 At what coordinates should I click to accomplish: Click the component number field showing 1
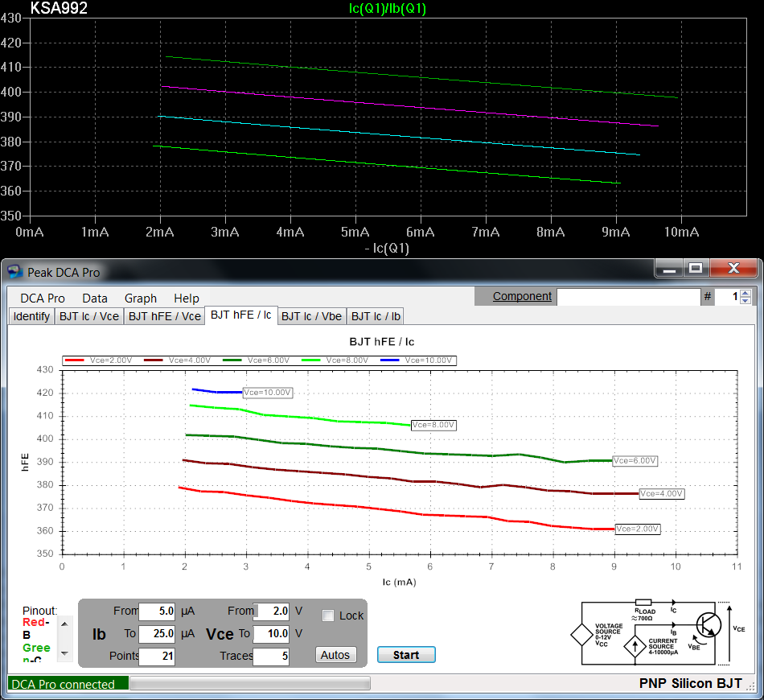tap(728, 296)
